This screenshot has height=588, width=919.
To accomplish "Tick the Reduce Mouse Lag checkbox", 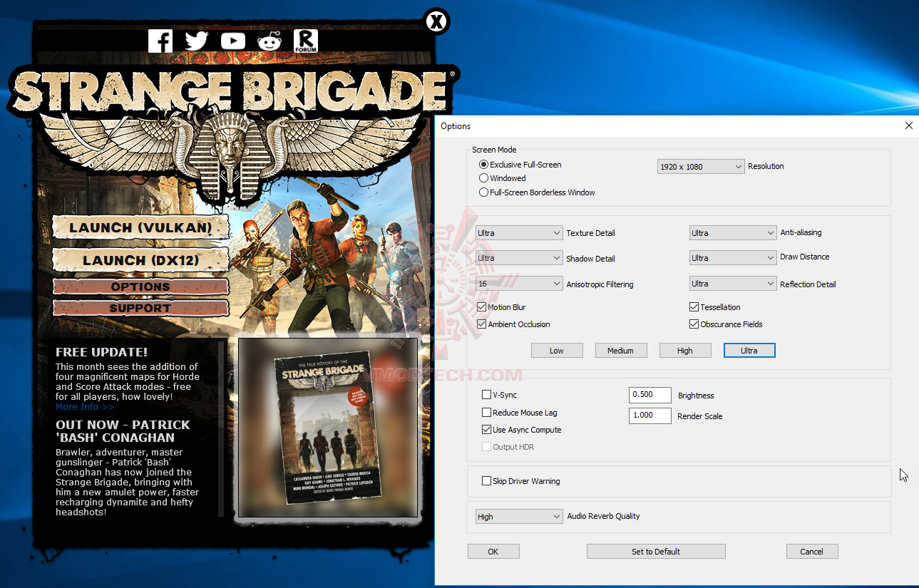I will click(486, 413).
